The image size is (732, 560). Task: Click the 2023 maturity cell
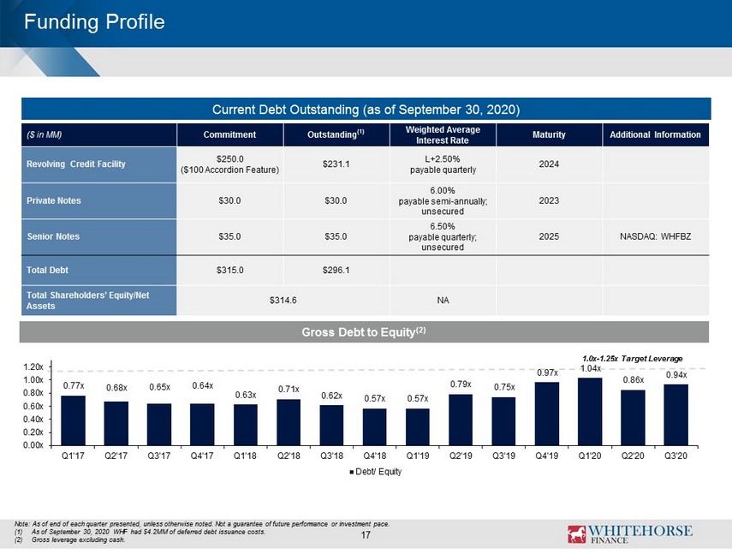pos(549,200)
